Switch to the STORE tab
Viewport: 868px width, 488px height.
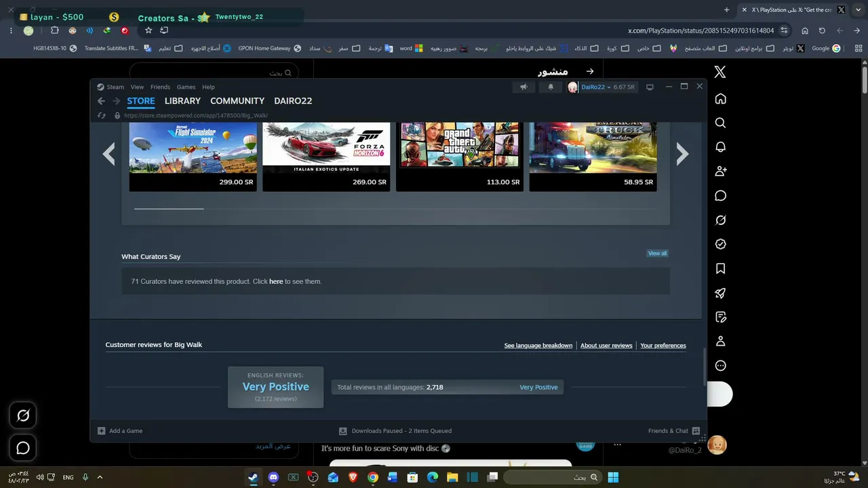click(141, 101)
